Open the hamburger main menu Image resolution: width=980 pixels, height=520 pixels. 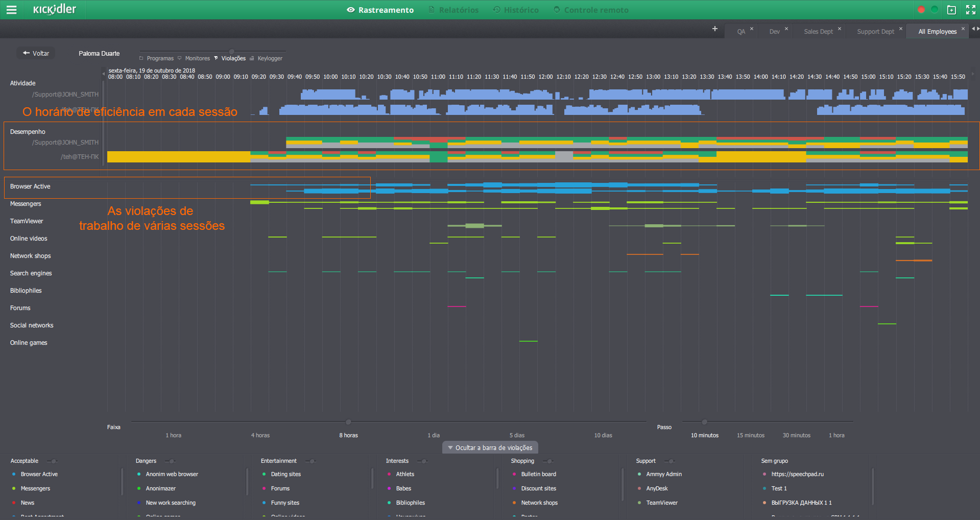(x=11, y=10)
